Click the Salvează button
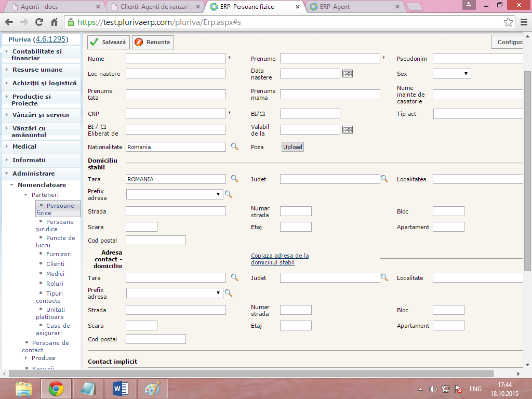Image resolution: width=532 pixels, height=399 pixels. pos(108,42)
